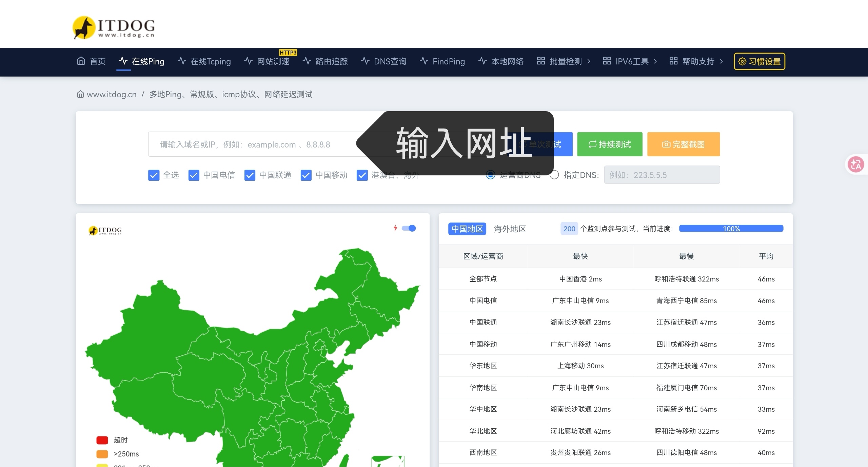The height and width of the screenshot is (467, 868).
Task: Click the 100% progress bar
Action: 731,229
